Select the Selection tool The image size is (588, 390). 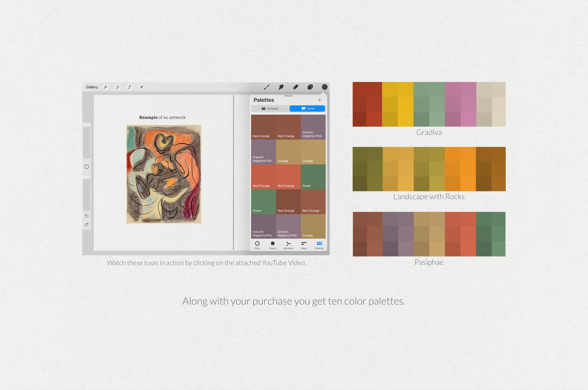[130, 87]
